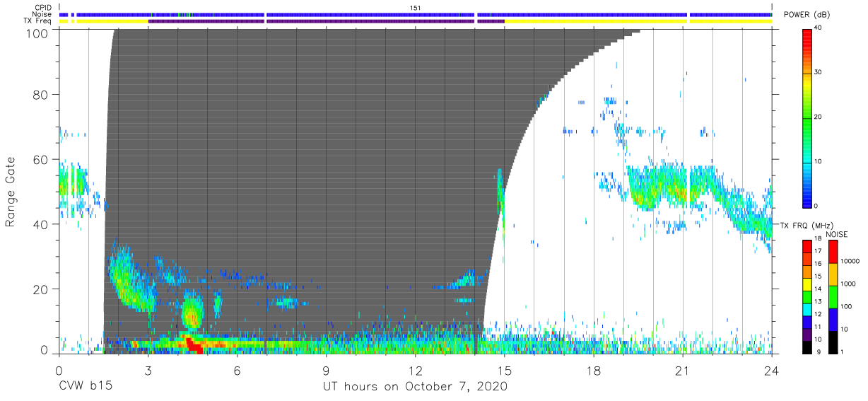Select the 30 tick on the power colorbar

tap(819, 73)
